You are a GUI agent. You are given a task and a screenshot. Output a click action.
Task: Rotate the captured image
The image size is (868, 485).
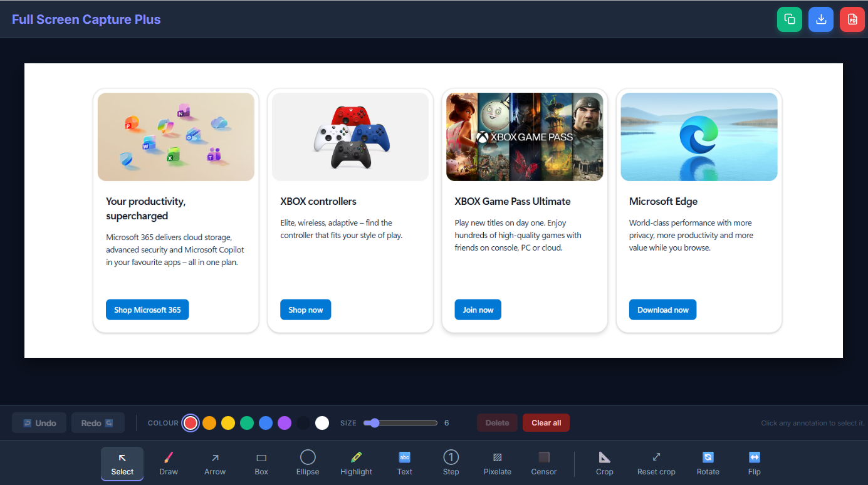point(708,464)
